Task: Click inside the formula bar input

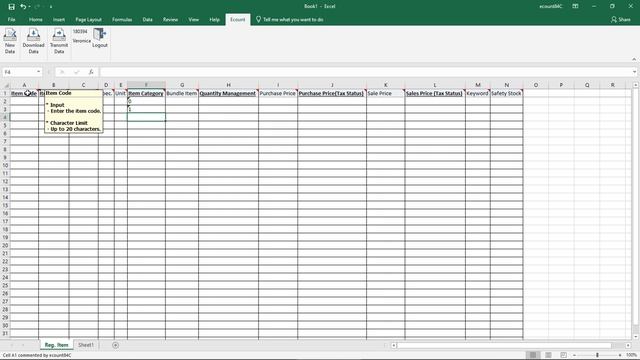Action: (x=365, y=72)
